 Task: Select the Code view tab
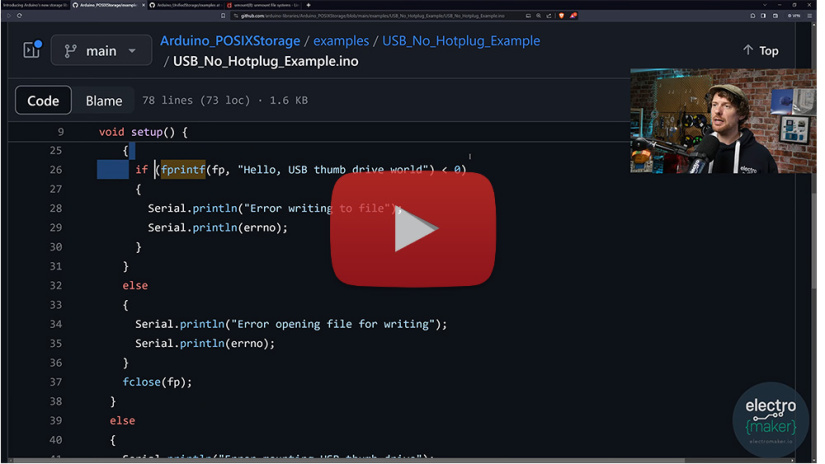pyautogui.click(x=43, y=100)
